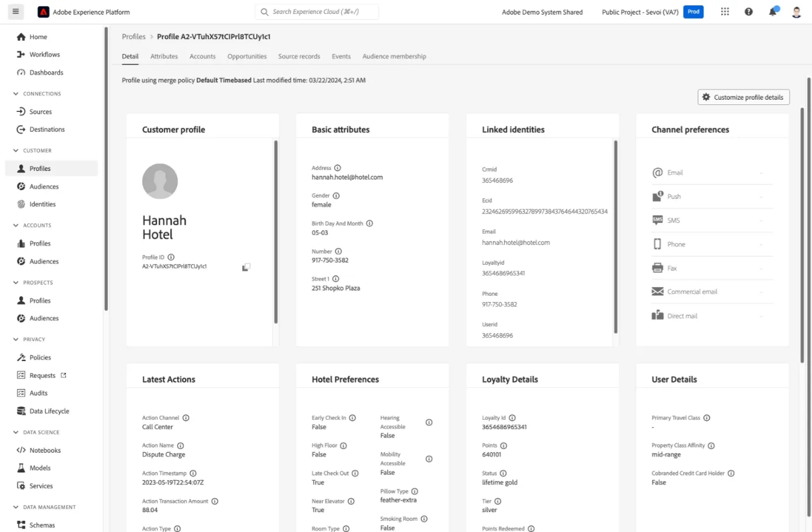This screenshot has width=812, height=532.
Task: Click the Search Experience Cloud field
Action: tap(317, 12)
